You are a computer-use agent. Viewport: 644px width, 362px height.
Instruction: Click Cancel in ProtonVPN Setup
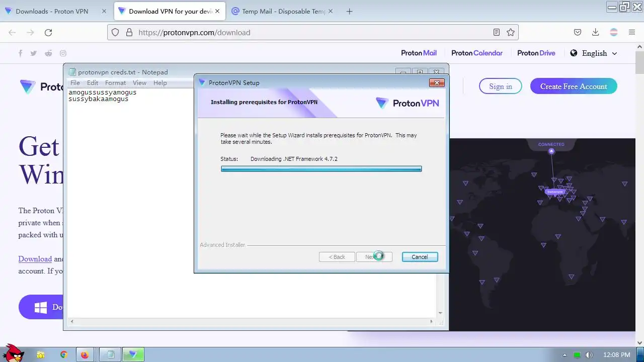(420, 257)
